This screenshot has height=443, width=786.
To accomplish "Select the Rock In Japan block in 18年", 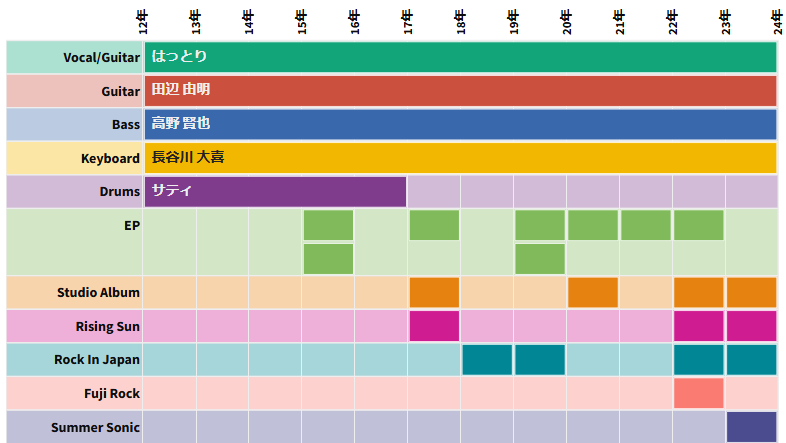I will point(487,360).
